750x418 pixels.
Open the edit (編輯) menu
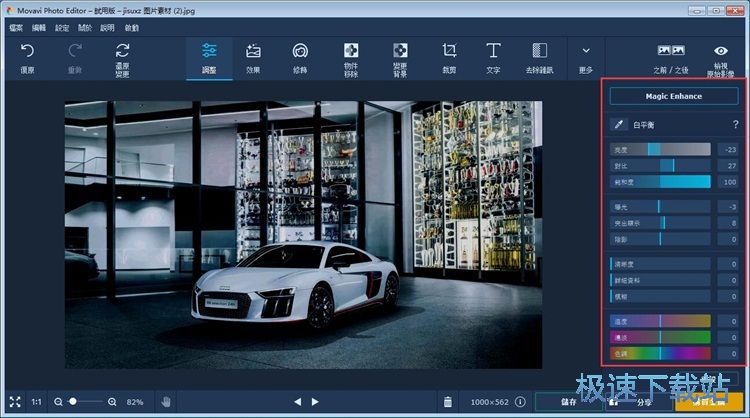pyautogui.click(x=39, y=28)
